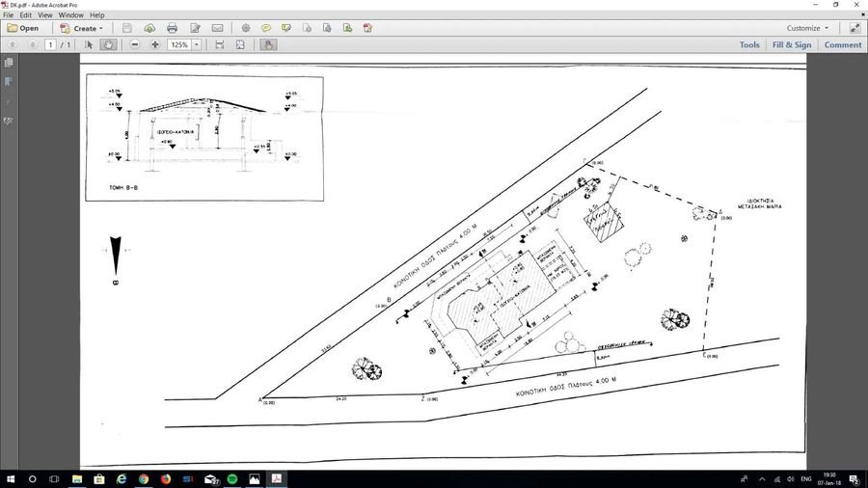Image resolution: width=868 pixels, height=488 pixels.
Task: Open the View menu
Action: click(45, 15)
